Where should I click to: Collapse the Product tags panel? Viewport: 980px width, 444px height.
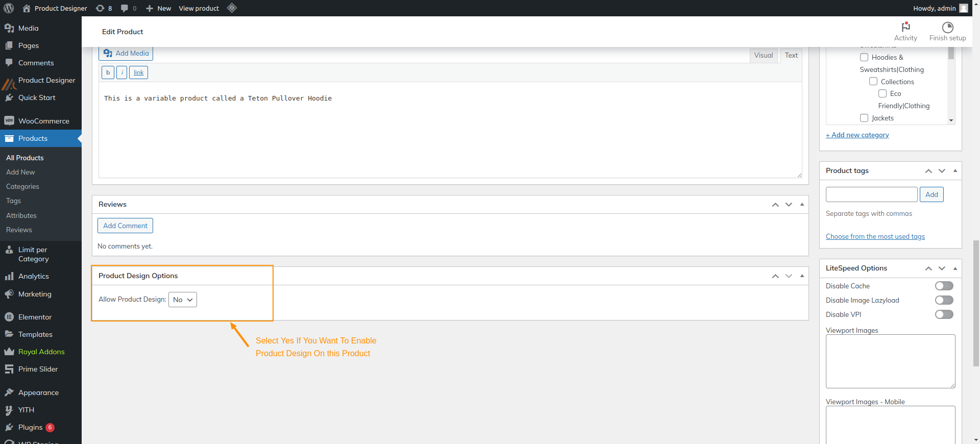[x=955, y=170]
